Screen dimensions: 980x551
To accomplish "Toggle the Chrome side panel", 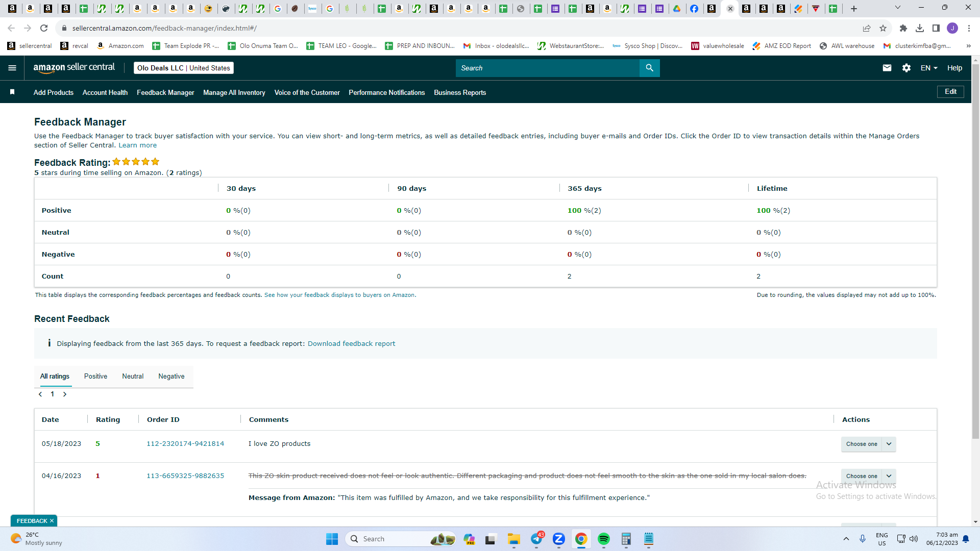I will (936, 28).
